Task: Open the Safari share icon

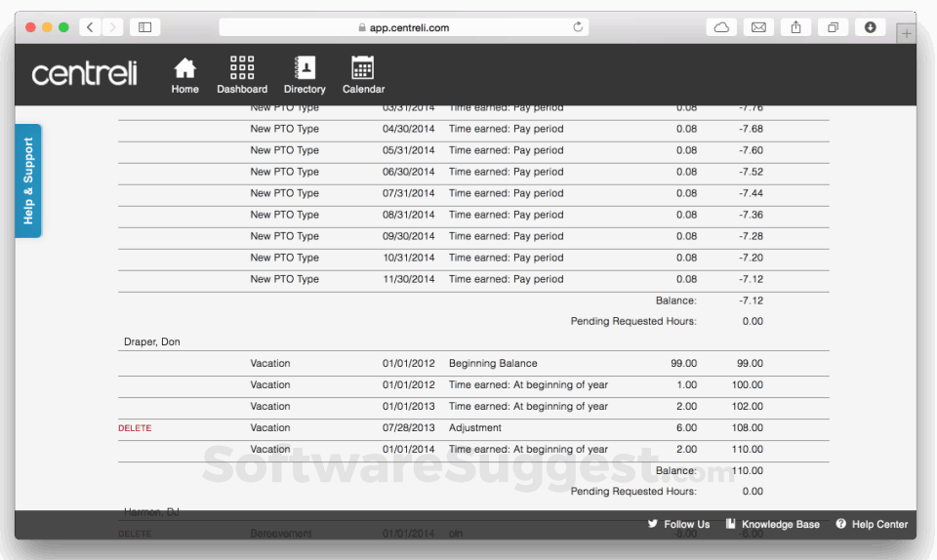Action: tap(796, 27)
